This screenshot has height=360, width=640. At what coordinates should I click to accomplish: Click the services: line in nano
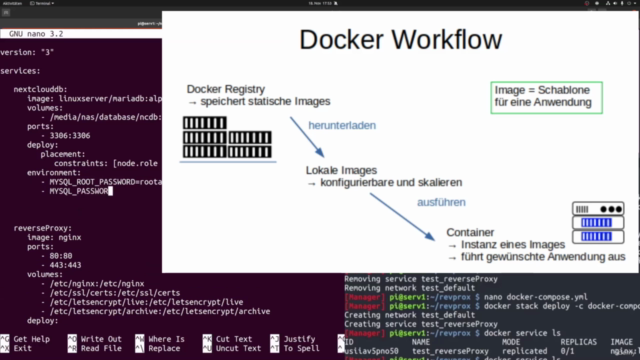point(20,71)
